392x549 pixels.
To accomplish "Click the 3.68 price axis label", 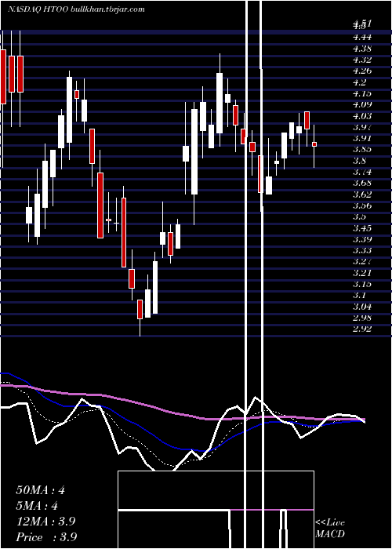I will coord(362,183).
